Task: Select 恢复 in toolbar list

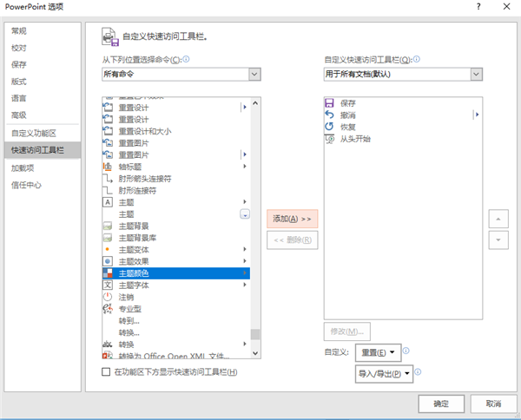Action: tap(348, 127)
